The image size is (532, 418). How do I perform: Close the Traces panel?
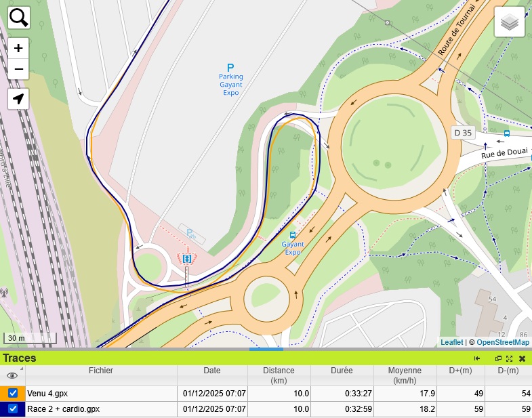point(523,358)
